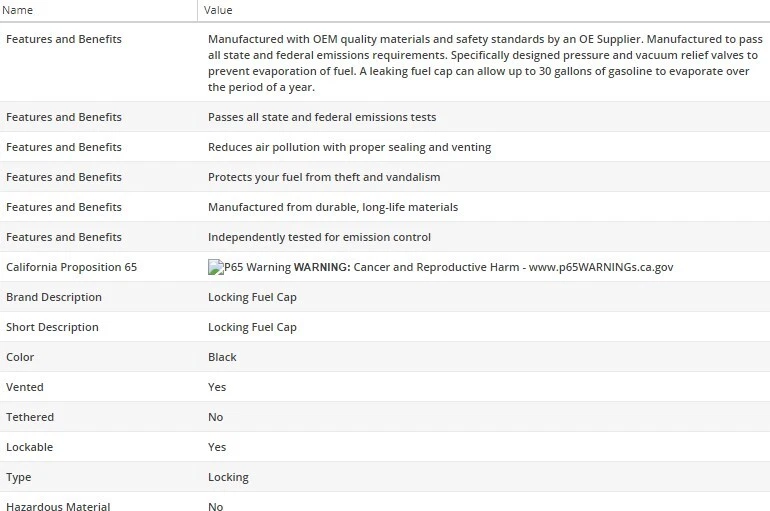
Task: Select the "Hazardous Material" row label
Action: click(58, 507)
